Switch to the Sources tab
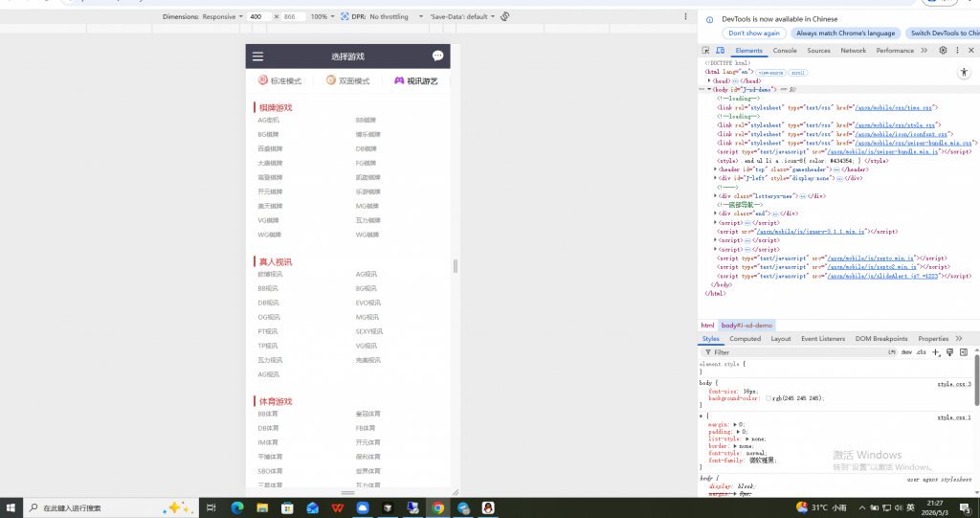 coord(818,51)
